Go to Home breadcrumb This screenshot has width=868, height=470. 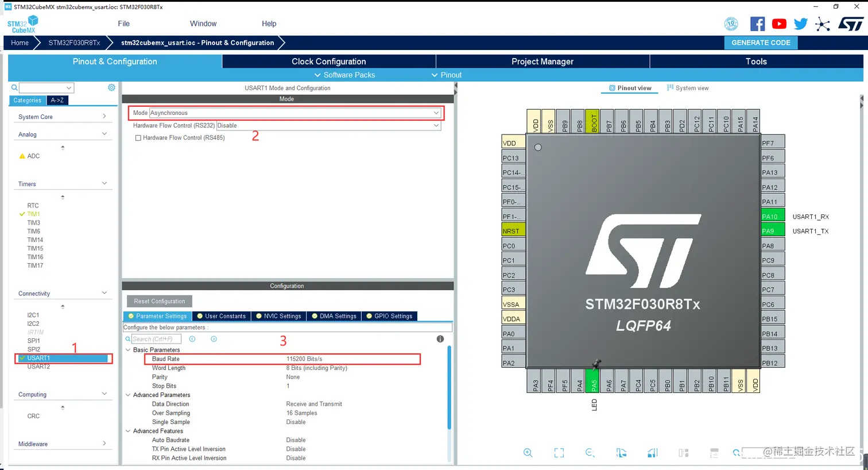pyautogui.click(x=20, y=43)
